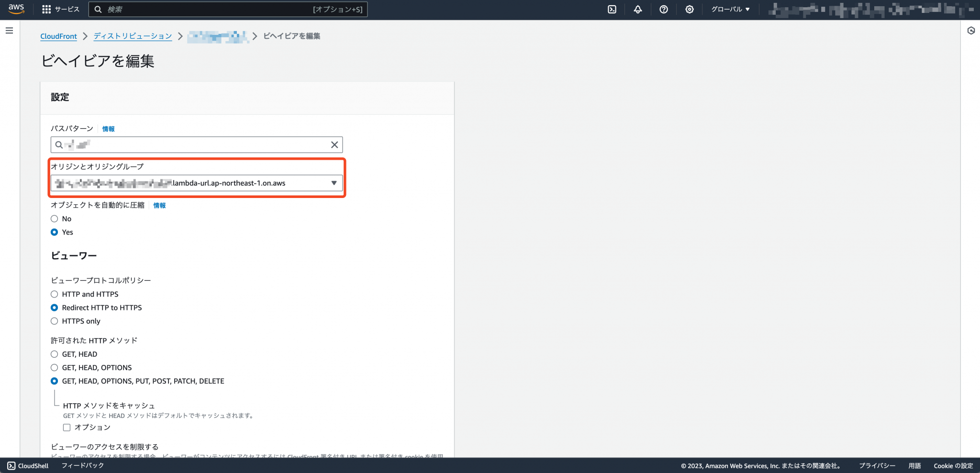Open フィードバック in the bottom bar
Screen dimensions: 980x473
[82, 465]
